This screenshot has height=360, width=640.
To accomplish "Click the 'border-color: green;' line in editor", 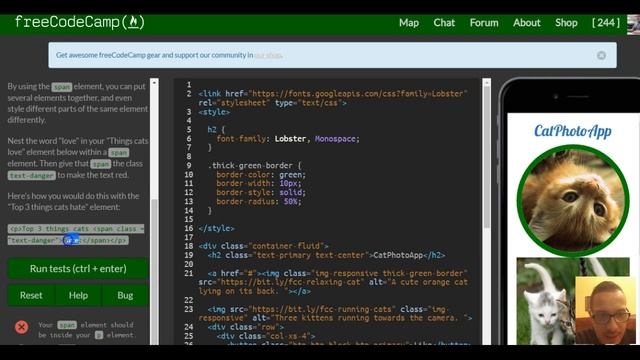I will click(261, 175).
